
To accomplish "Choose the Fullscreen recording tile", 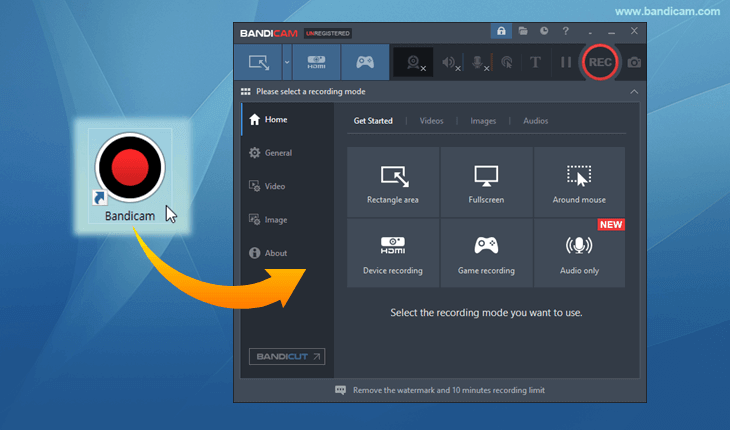I will 486,182.
